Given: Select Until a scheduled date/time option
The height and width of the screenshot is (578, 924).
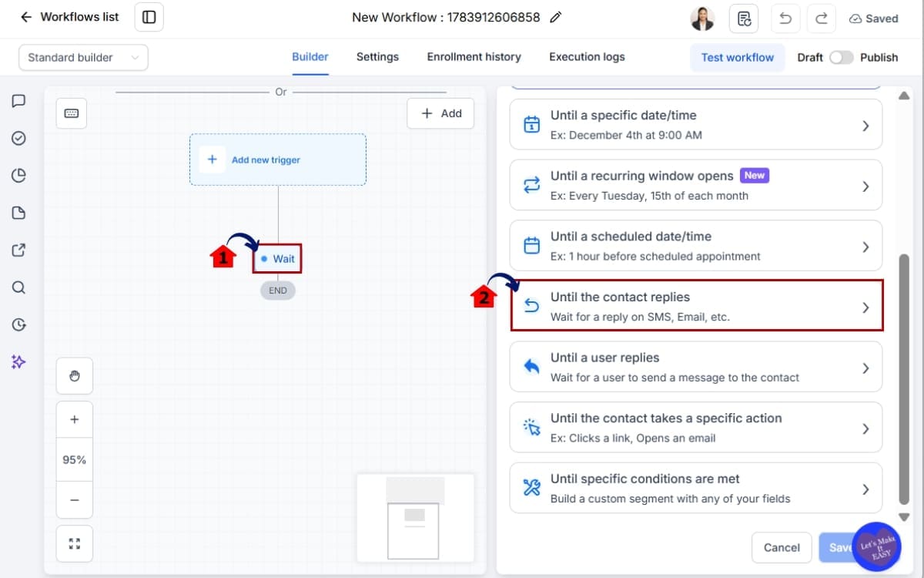Looking at the screenshot, I should tap(696, 246).
